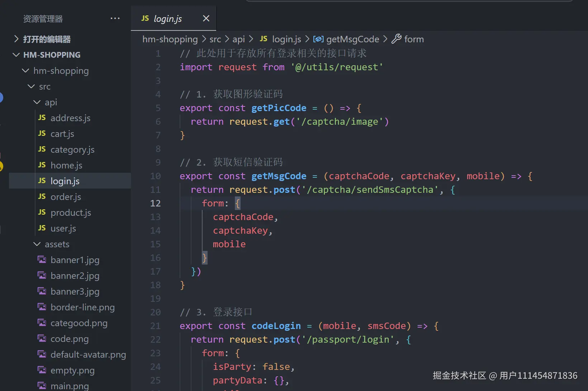Click the image icon beside empty.png

pyautogui.click(x=42, y=370)
